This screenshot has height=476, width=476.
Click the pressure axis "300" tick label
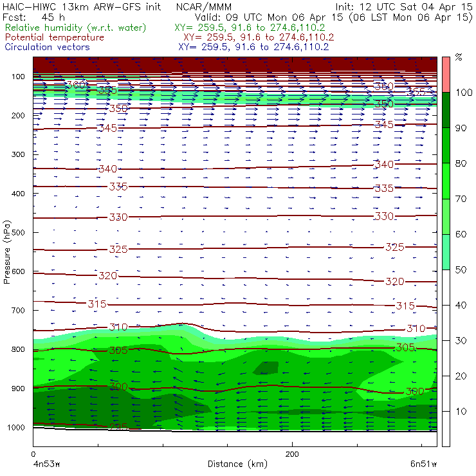(x=18, y=154)
